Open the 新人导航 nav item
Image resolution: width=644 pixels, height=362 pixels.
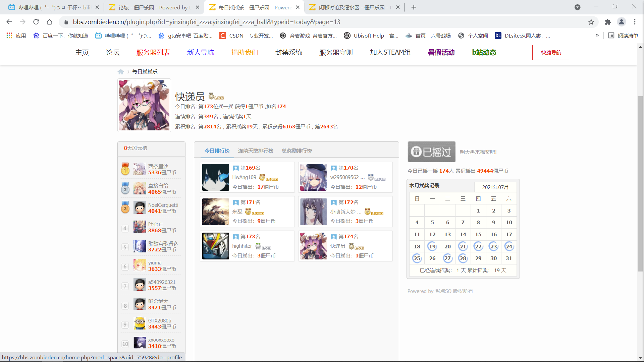pos(201,52)
